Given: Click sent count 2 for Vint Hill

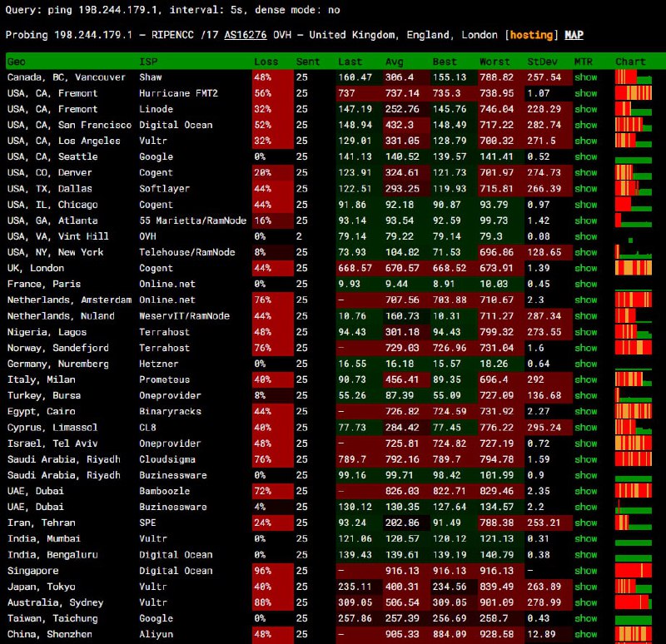Looking at the screenshot, I should coord(299,236).
